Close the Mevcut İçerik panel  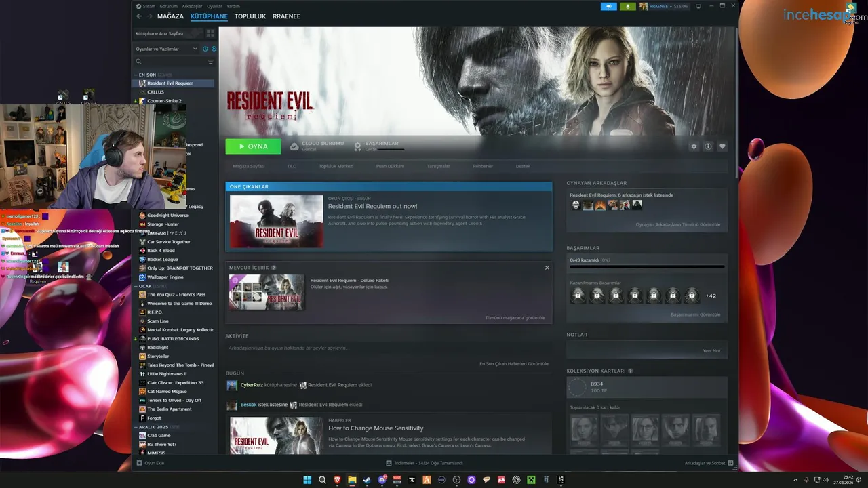click(547, 268)
